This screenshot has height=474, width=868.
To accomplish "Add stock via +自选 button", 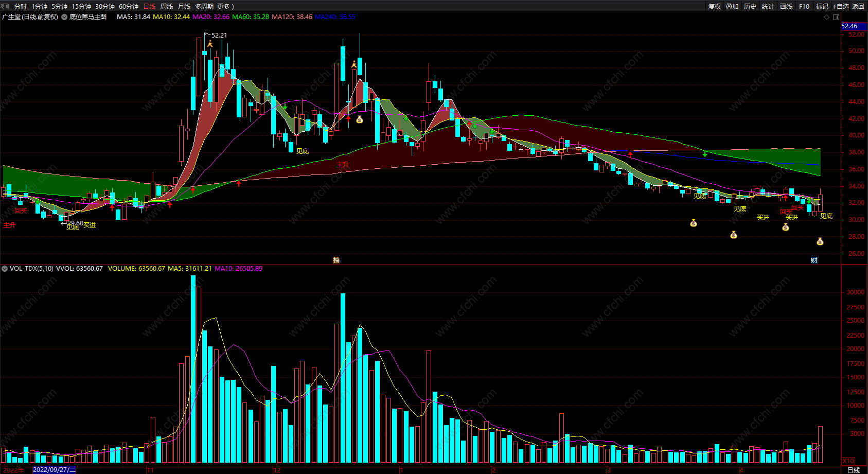I will (841, 7).
